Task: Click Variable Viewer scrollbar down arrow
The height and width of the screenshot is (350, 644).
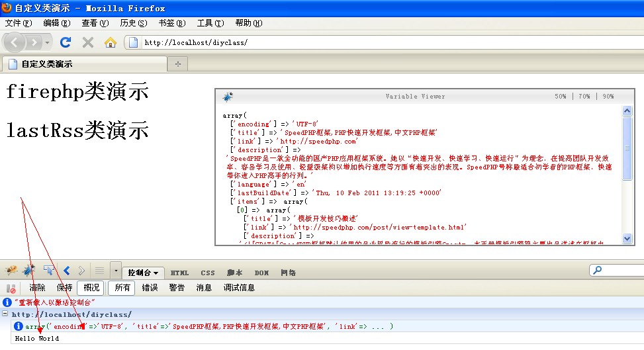Action: coord(627,238)
